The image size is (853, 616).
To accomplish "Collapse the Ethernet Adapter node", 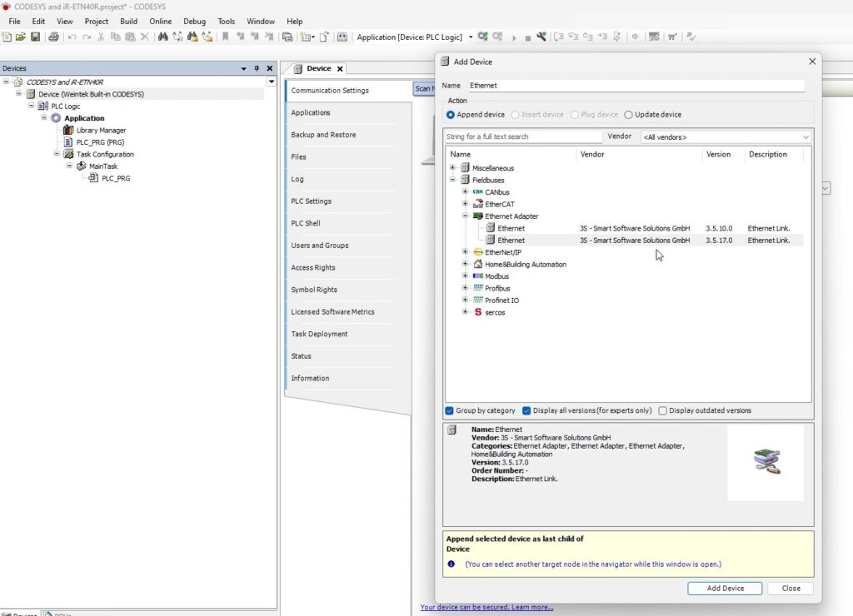I will (465, 216).
